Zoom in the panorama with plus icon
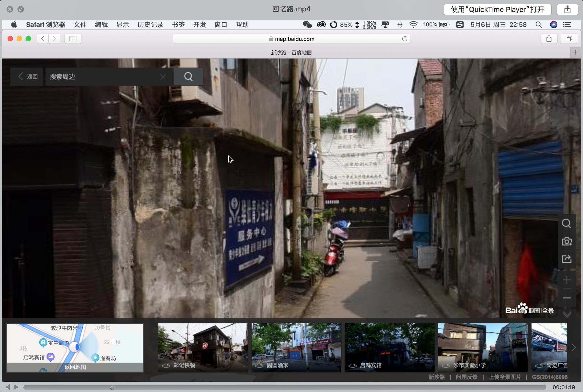 567,280
